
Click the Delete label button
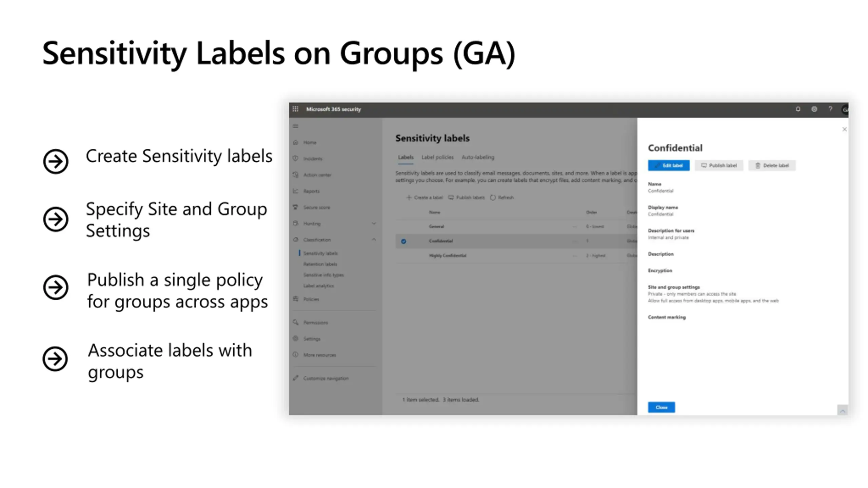[x=772, y=165]
